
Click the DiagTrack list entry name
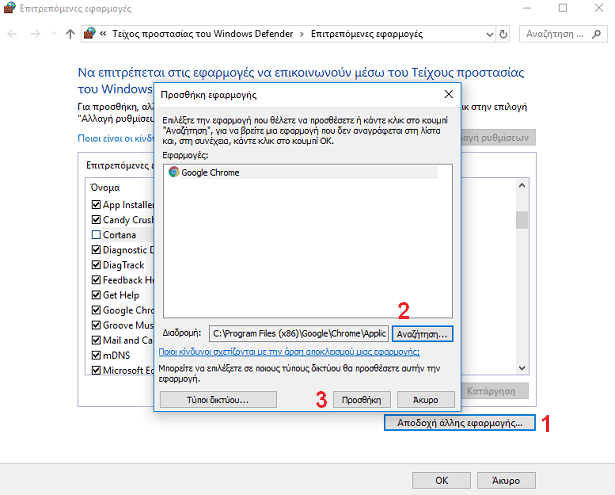(x=124, y=265)
